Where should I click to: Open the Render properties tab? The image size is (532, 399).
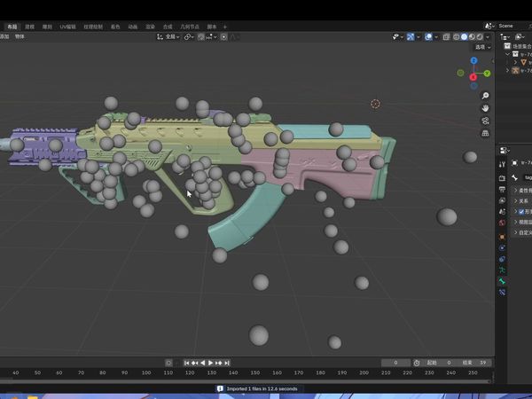pyautogui.click(x=502, y=178)
